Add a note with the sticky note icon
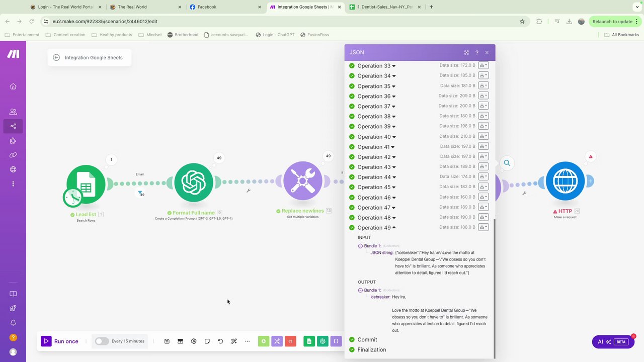 tap(207, 341)
